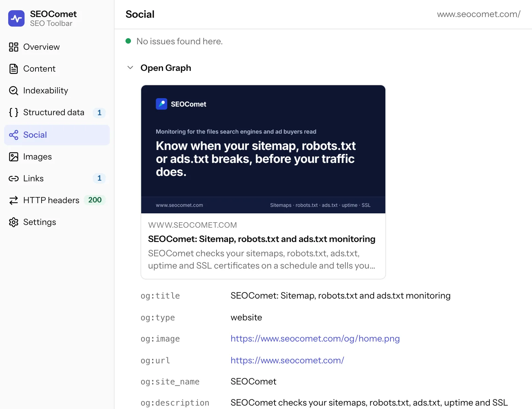Image resolution: width=532 pixels, height=409 pixels.
Task: Click the Settings gear icon
Action: [14, 222]
